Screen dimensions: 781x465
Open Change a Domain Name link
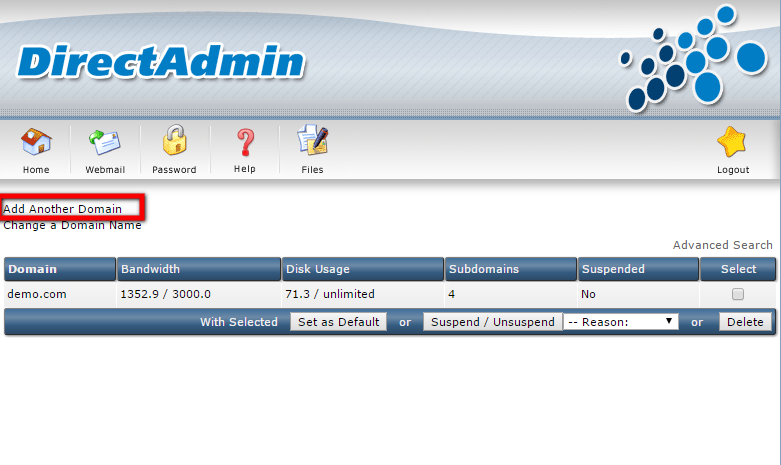[72, 226]
